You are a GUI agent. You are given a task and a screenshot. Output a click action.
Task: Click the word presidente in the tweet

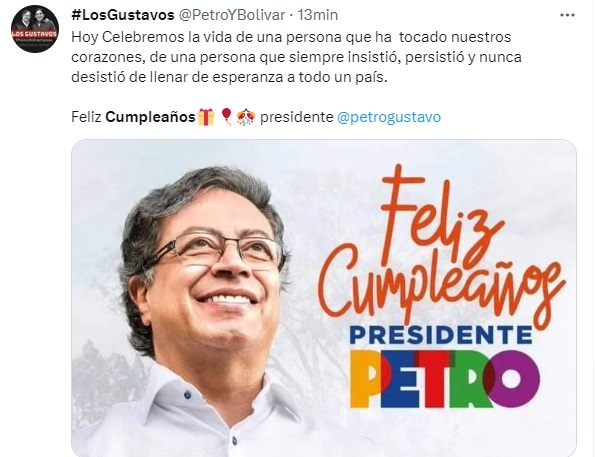tap(296, 117)
